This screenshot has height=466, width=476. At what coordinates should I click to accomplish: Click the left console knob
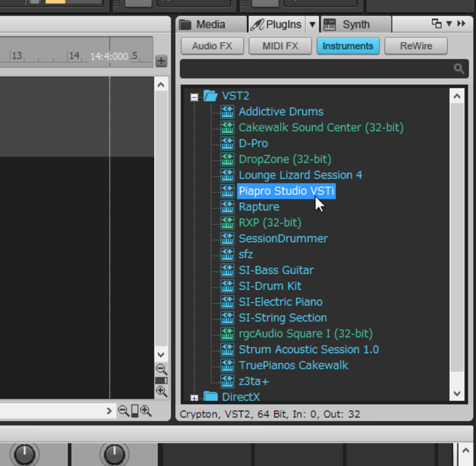pos(24,454)
